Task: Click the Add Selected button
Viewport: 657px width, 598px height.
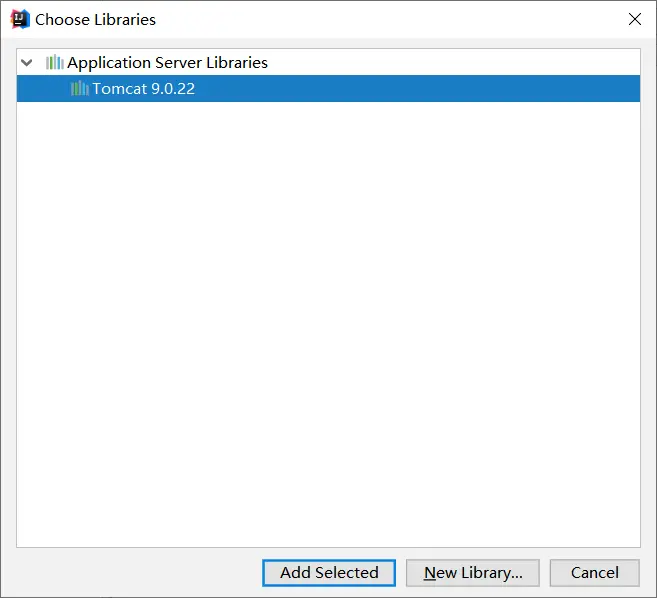Action: coord(329,572)
